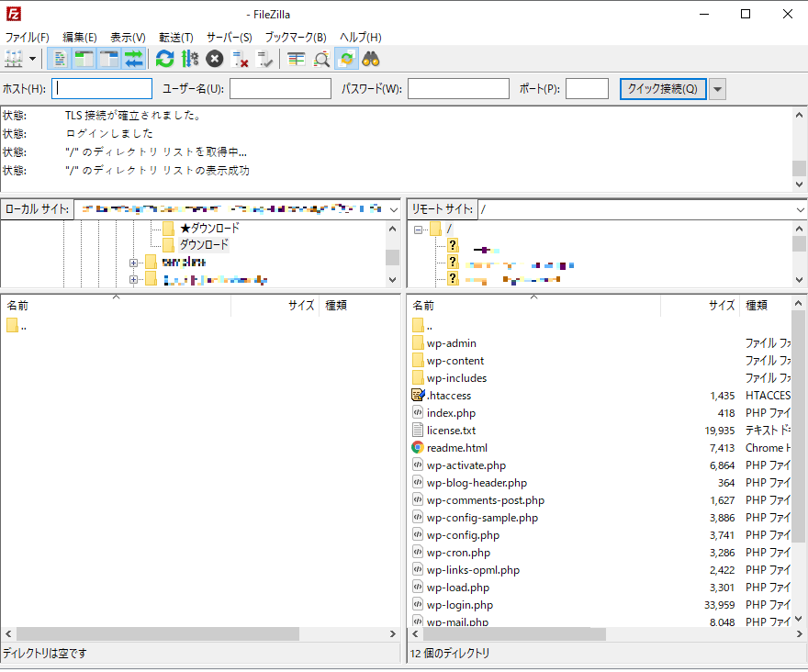This screenshot has width=808, height=672.
Task: Toggle local directory tree display
Action: click(x=84, y=59)
